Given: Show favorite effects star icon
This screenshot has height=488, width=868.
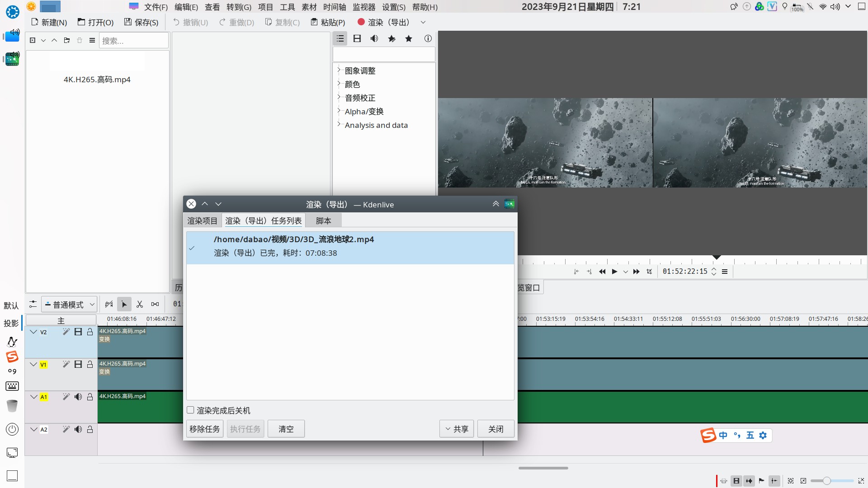Looking at the screenshot, I should pos(409,39).
